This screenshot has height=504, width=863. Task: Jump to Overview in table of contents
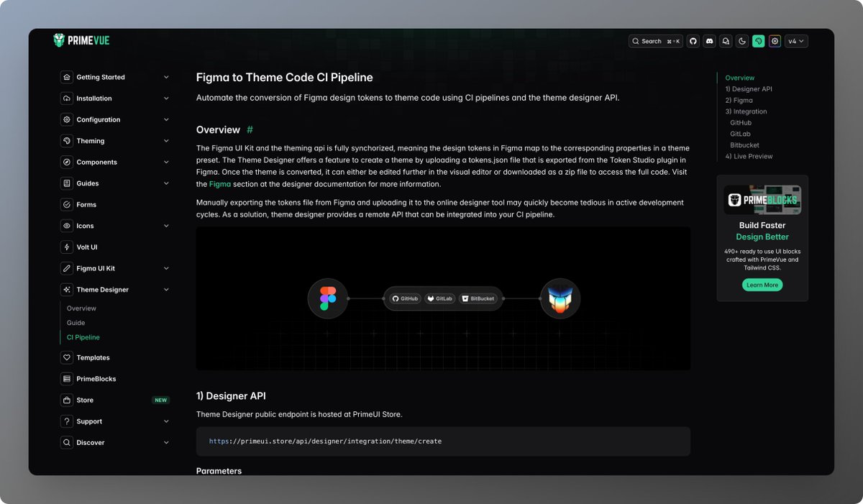pos(739,78)
